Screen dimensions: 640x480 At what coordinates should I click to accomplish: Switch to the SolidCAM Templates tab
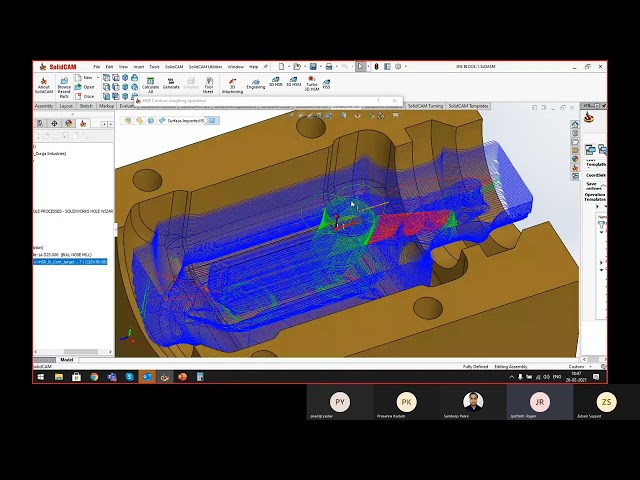pos(468,106)
